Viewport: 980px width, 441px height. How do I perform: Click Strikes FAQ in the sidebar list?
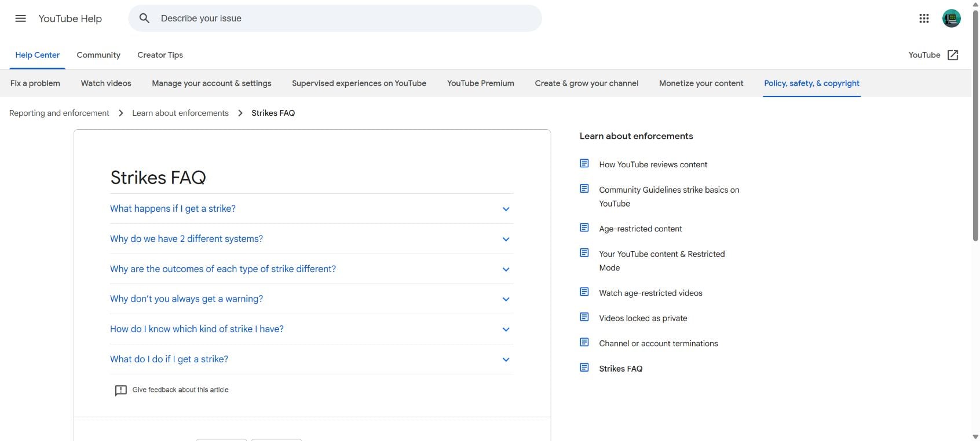tap(620, 369)
